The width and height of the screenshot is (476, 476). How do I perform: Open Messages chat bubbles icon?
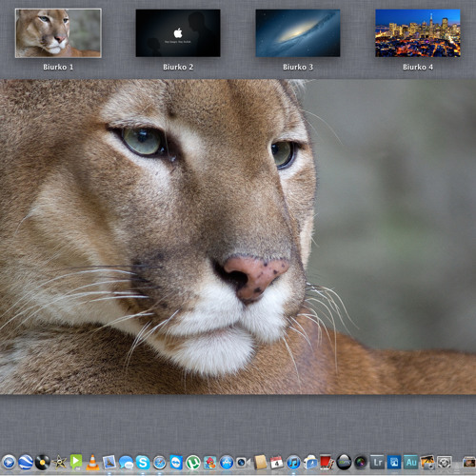(127, 463)
